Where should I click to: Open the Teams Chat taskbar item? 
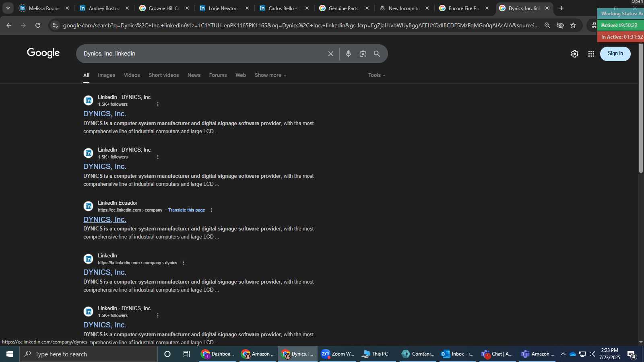(497, 354)
